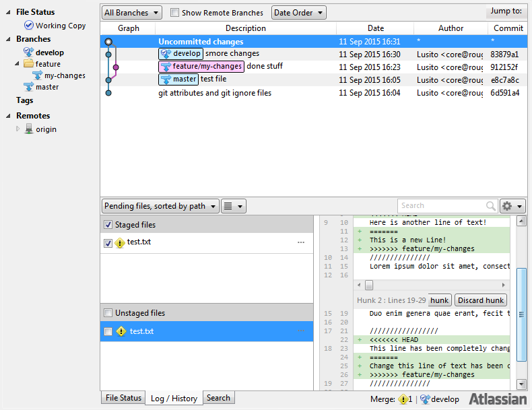Click the master label icon in commit list
The width and height of the screenshot is (532, 410).
(166, 79)
